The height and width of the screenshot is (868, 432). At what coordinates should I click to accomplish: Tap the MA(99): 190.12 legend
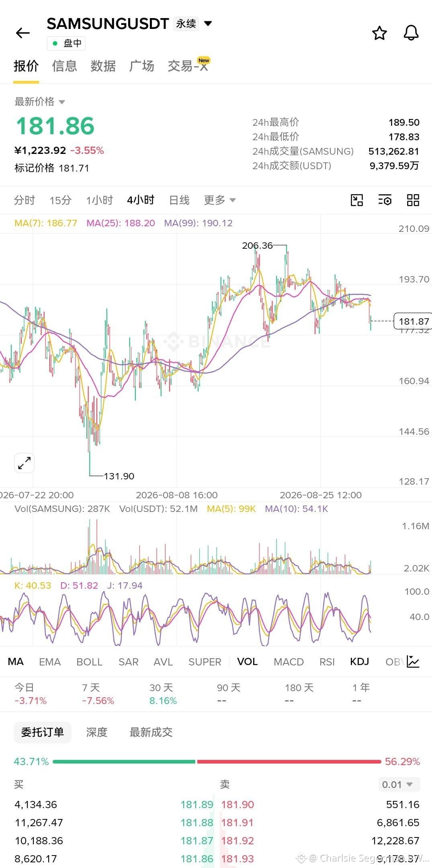pyautogui.click(x=198, y=223)
